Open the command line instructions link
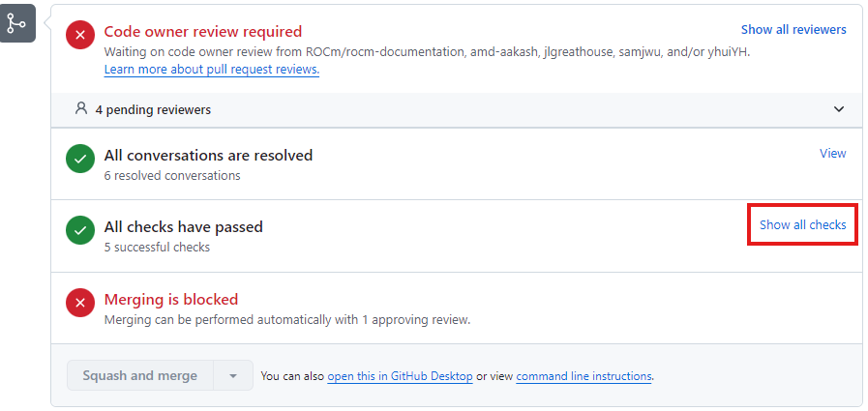Image resolution: width=868 pixels, height=411 pixels. [x=584, y=376]
